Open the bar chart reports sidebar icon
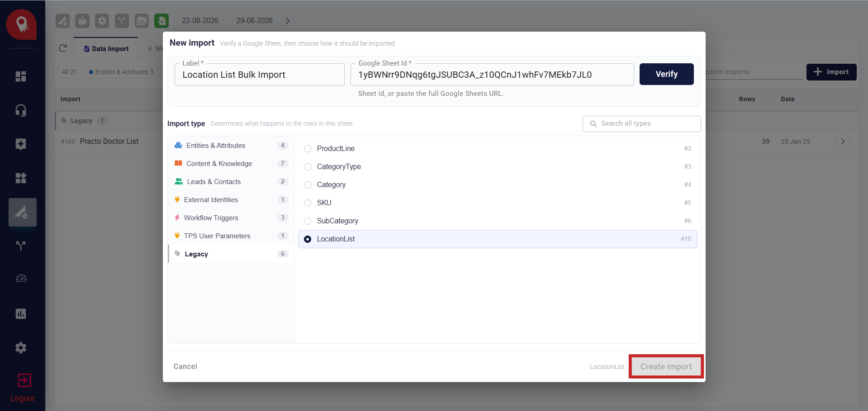This screenshot has width=868, height=411. [21, 314]
